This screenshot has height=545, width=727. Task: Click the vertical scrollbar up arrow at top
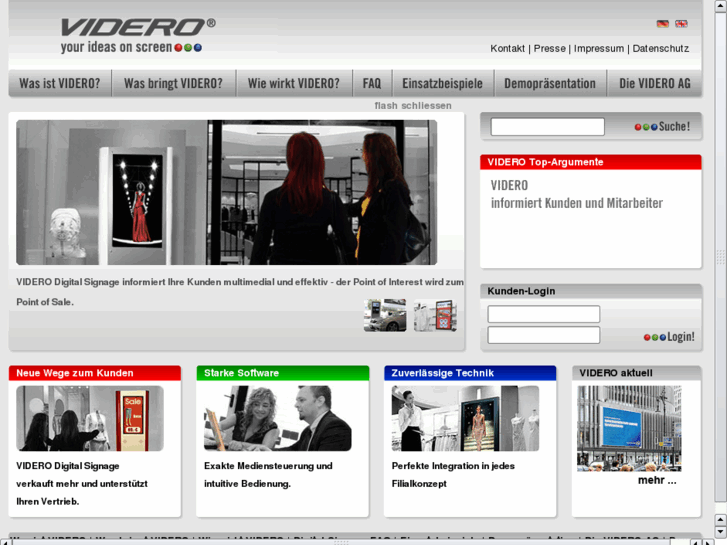(721, 4)
